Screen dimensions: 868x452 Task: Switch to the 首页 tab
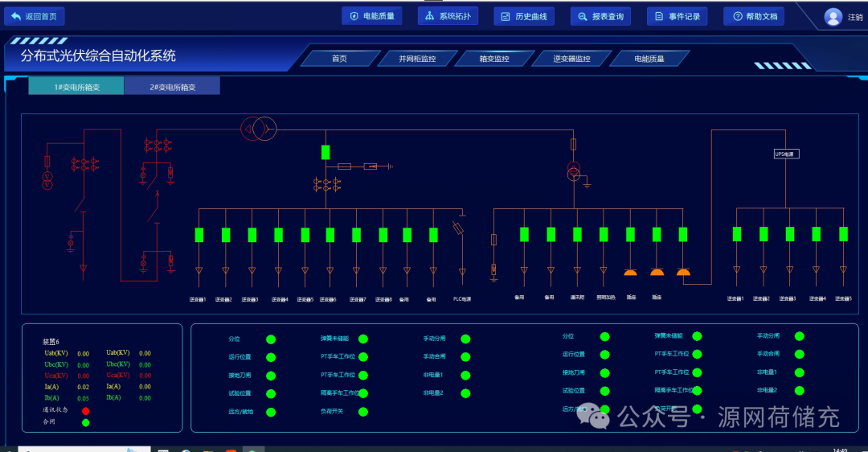click(x=340, y=58)
